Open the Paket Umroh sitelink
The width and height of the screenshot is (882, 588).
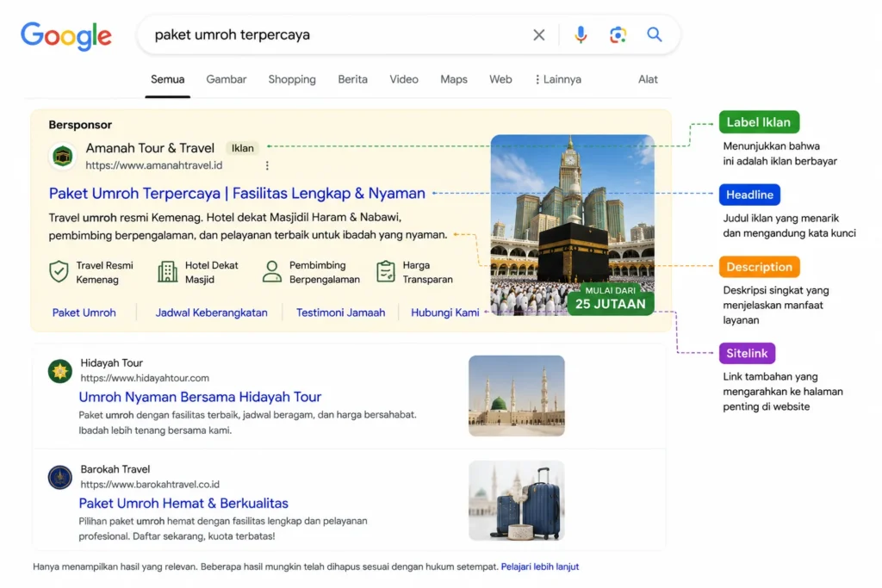click(x=84, y=313)
